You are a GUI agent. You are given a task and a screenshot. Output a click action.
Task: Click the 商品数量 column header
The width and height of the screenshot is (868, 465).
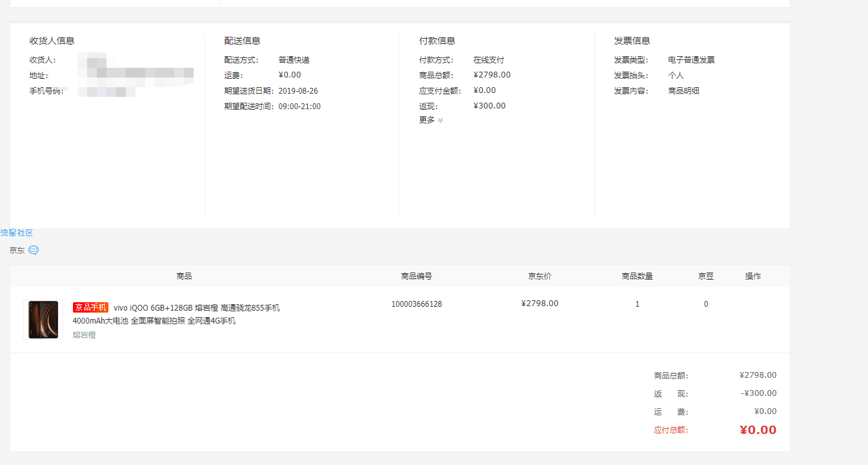click(637, 276)
